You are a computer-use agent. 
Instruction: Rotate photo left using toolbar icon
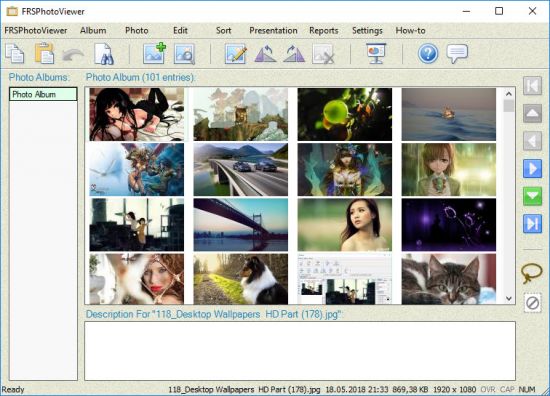click(265, 54)
